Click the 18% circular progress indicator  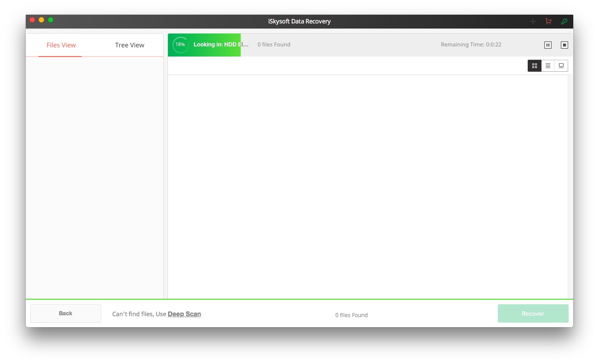click(180, 45)
